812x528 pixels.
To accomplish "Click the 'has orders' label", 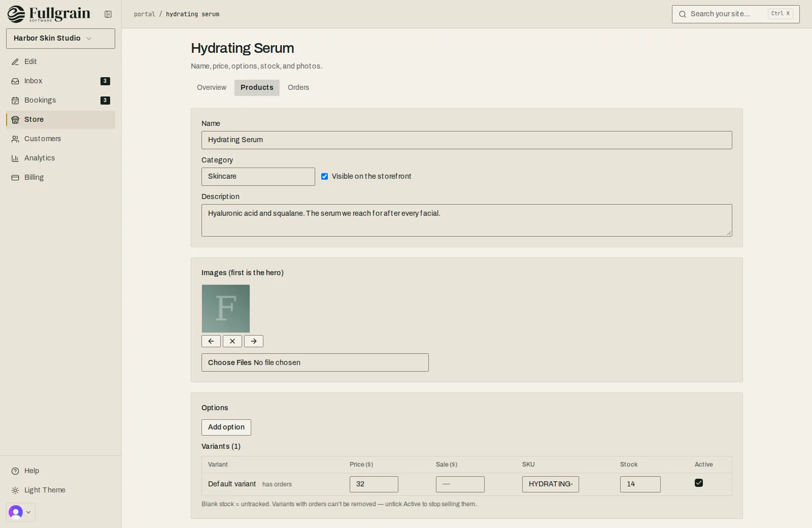I will (277, 484).
